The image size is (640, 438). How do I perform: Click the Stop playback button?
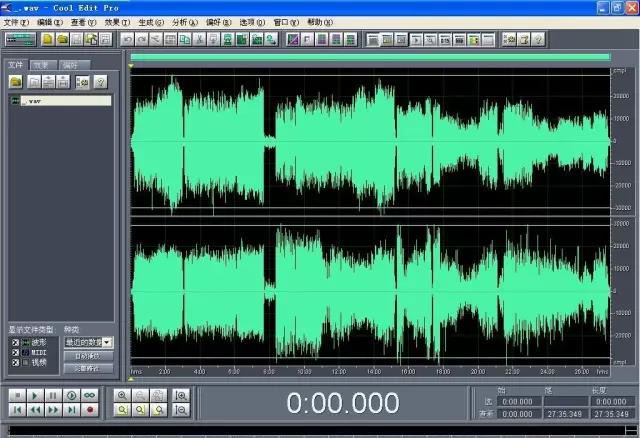pyautogui.click(x=18, y=395)
